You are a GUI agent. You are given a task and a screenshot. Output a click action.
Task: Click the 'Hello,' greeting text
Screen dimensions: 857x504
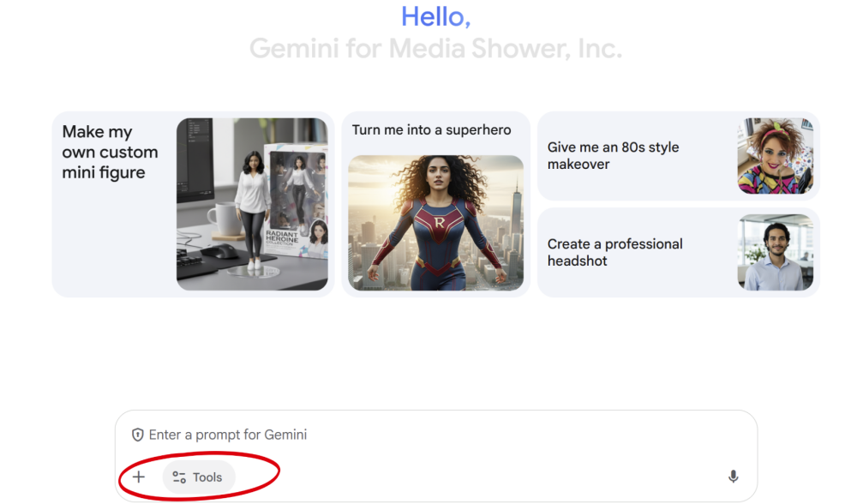pyautogui.click(x=435, y=16)
